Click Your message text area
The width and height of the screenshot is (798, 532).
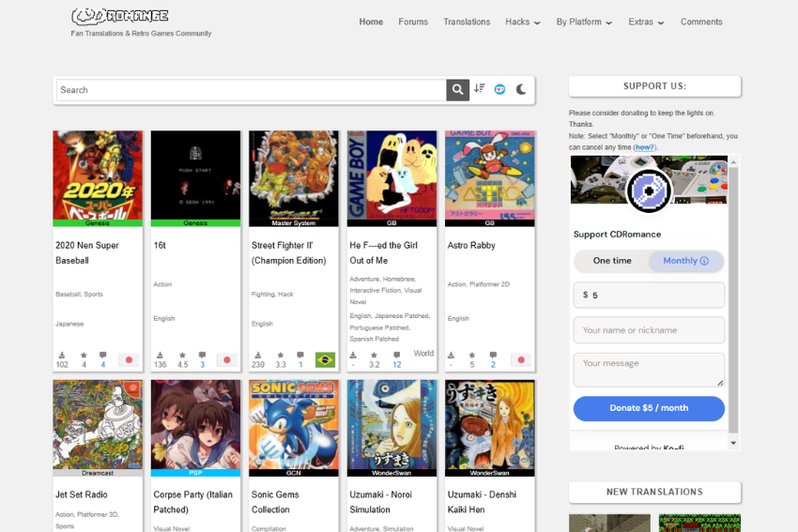[649, 370]
